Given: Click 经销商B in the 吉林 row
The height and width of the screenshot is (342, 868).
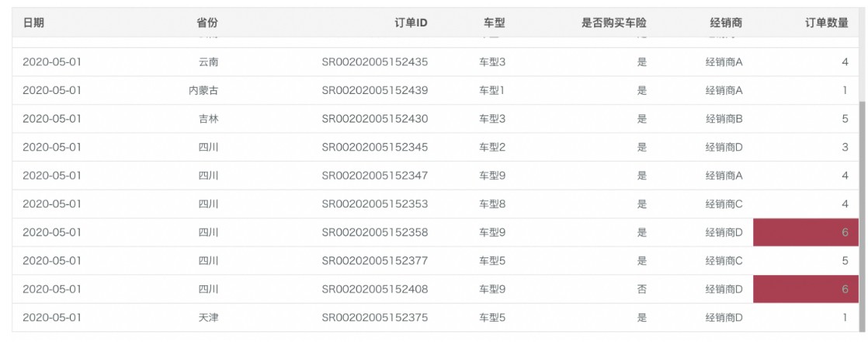Looking at the screenshot, I should click(x=724, y=119).
